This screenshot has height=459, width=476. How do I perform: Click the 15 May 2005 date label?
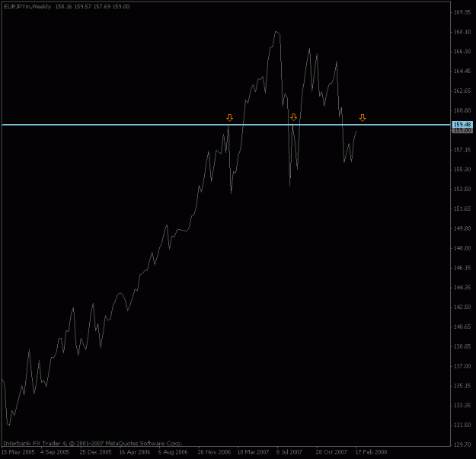18,452
